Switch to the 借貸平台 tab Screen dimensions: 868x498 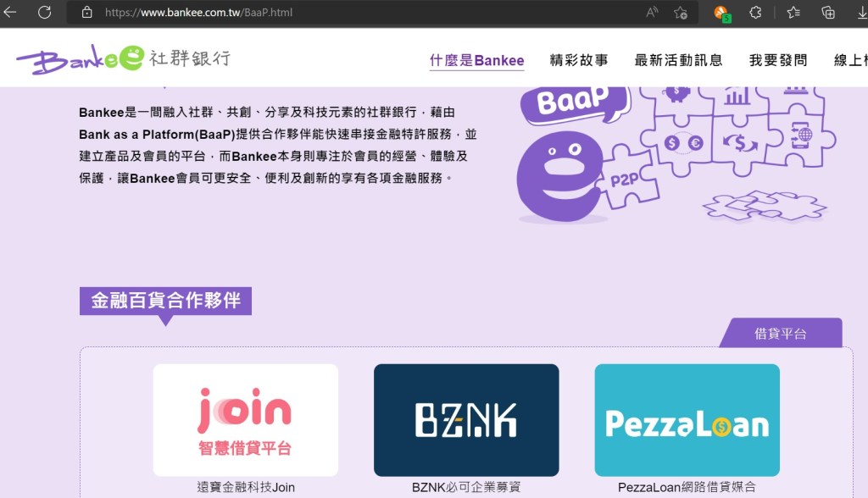pyautogui.click(x=781, y=333)
